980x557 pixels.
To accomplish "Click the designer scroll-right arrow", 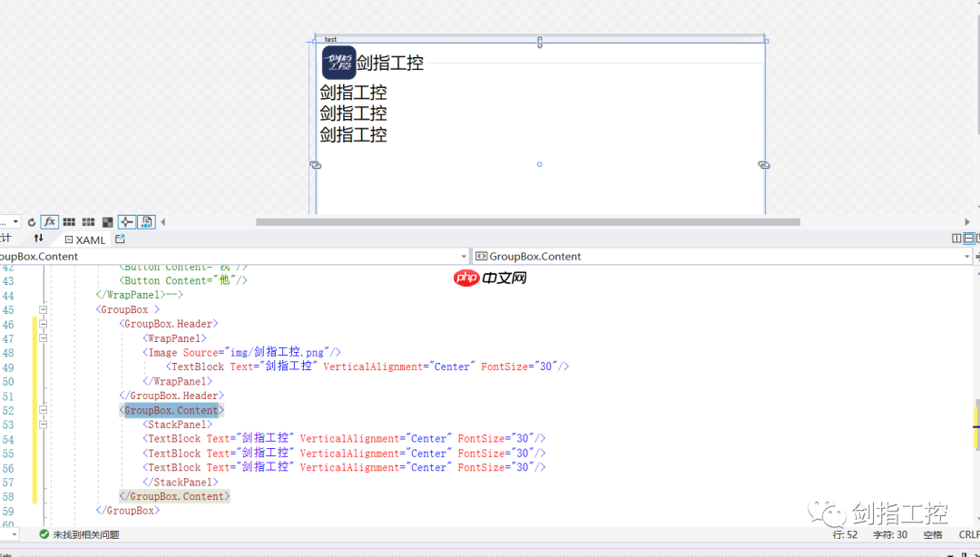I will click(x=967, y=222).
